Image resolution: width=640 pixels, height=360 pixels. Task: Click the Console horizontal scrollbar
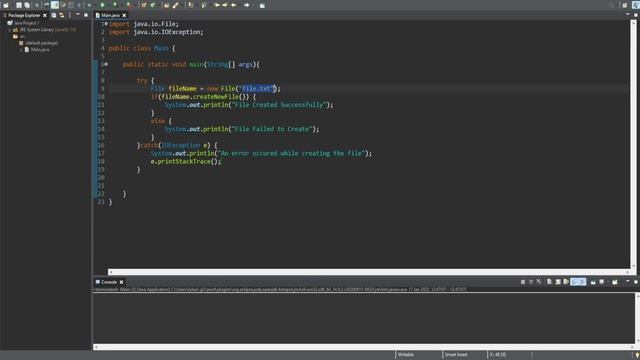[x=363, y=347]
